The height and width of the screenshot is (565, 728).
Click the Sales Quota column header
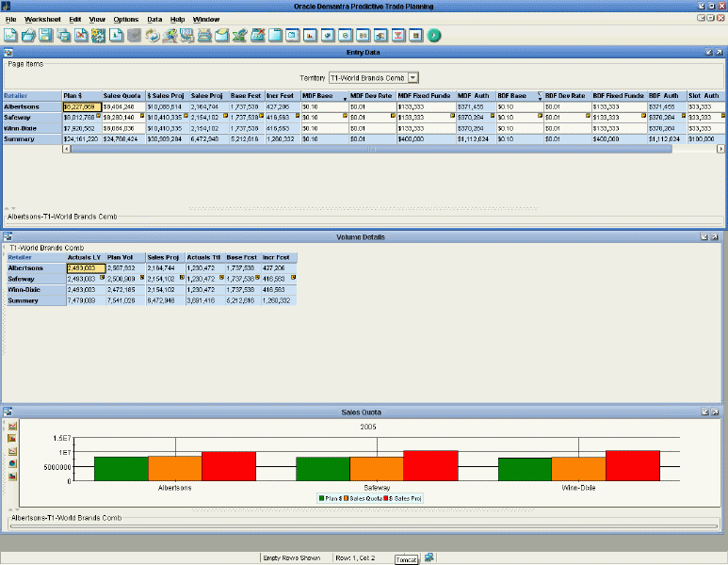(x=123, y=96)
